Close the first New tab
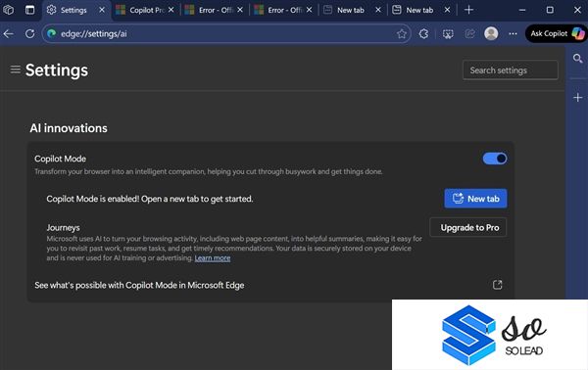 pos(378,10)
